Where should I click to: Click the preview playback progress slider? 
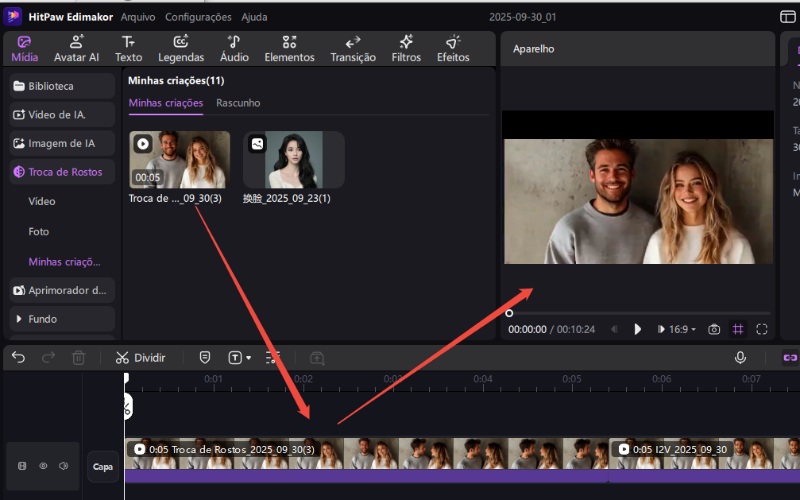[x=640, y=313]
